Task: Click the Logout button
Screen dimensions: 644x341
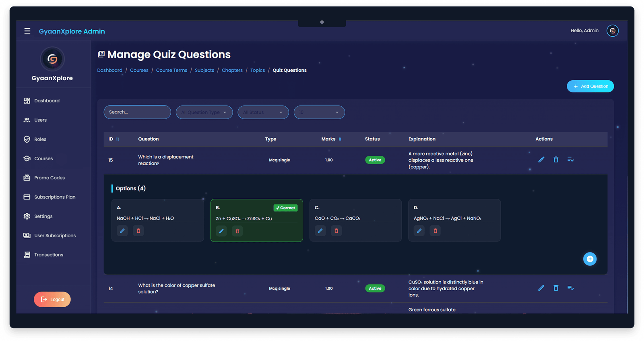Action: pos(52,299)
